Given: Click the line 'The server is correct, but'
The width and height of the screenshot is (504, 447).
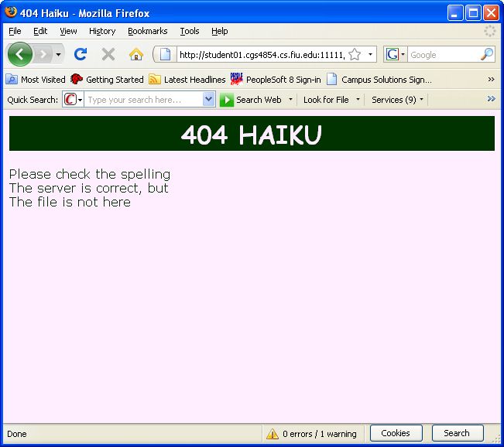Looking at the screenshot, I should [89, 188].
